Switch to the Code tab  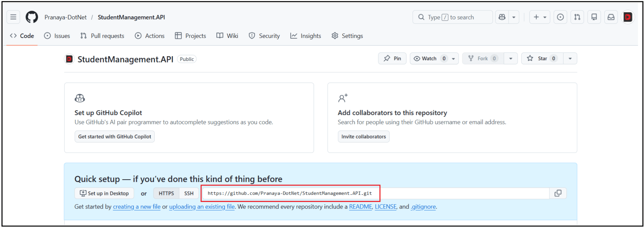[x=22, y=36]
